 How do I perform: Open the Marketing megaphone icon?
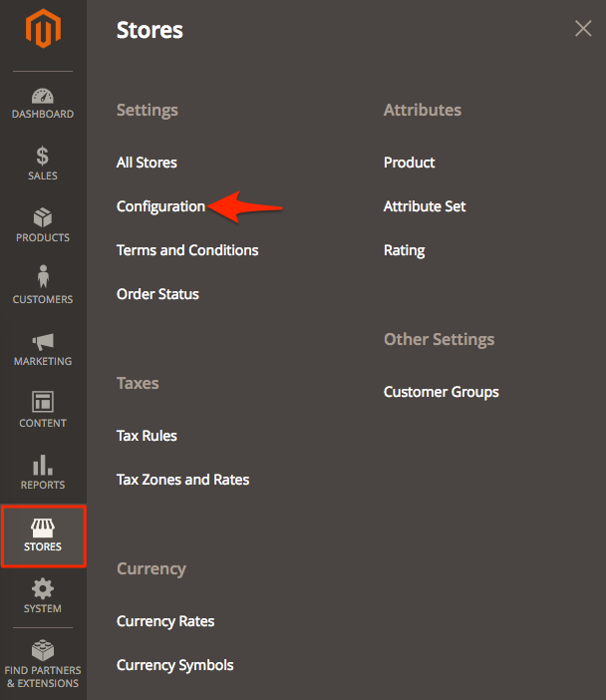(43, 342)
